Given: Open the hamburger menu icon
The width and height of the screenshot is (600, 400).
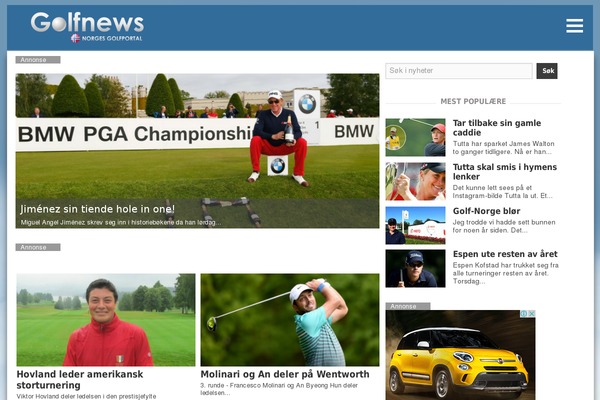Looking at the screenshot, I should (x=574, y=26).
